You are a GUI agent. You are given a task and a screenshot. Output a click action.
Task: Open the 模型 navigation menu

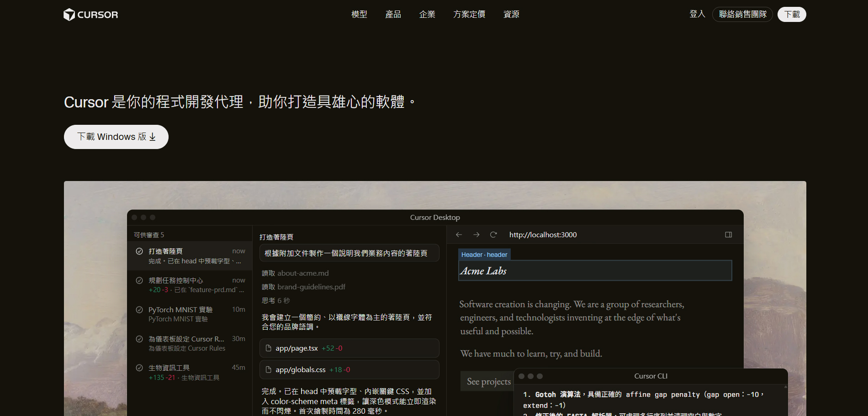pos(359,15)
